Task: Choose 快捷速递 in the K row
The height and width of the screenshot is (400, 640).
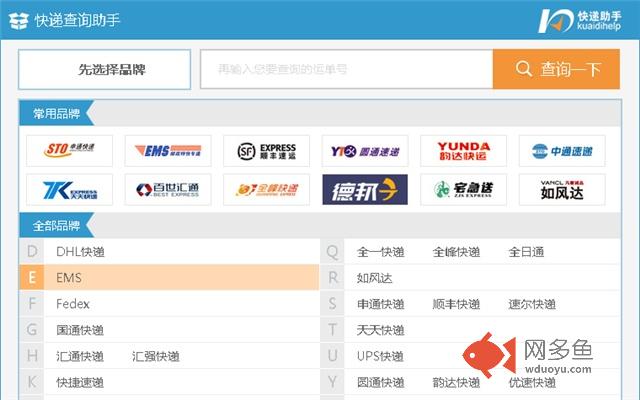Action: coord(80,382)
